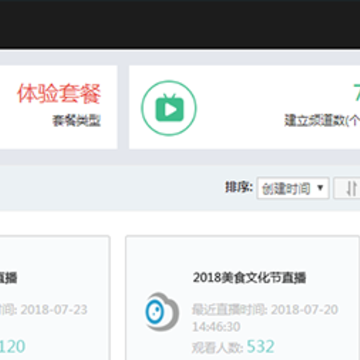Click the 观看人数 label on 美食文化节 card
The height and width of the screenshot is (360, 360).
click(x=218, y=348)
